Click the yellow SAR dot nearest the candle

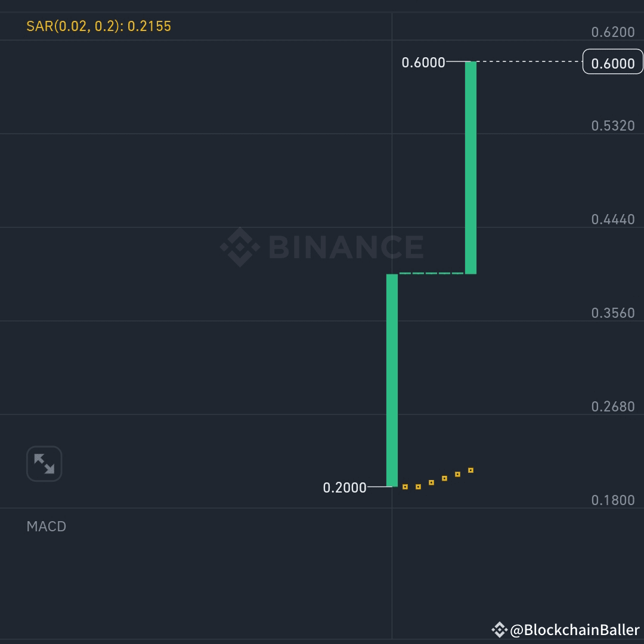(404, 487)
